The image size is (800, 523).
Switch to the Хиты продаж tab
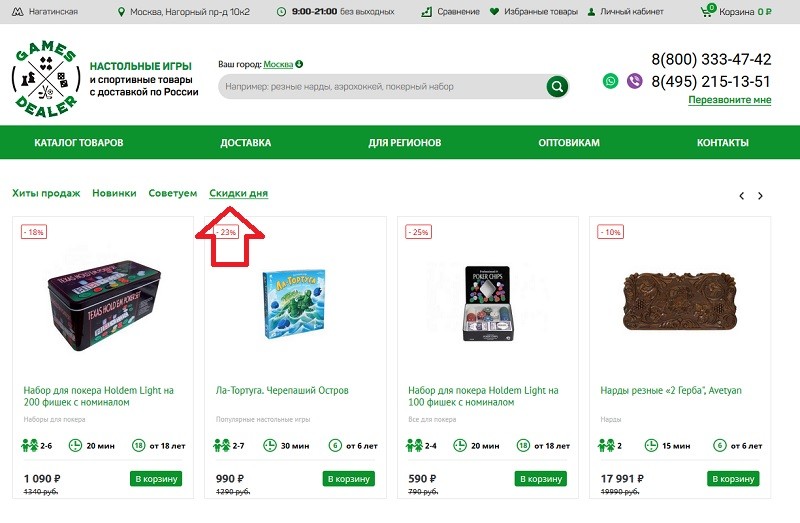click(x=46, y=193)
